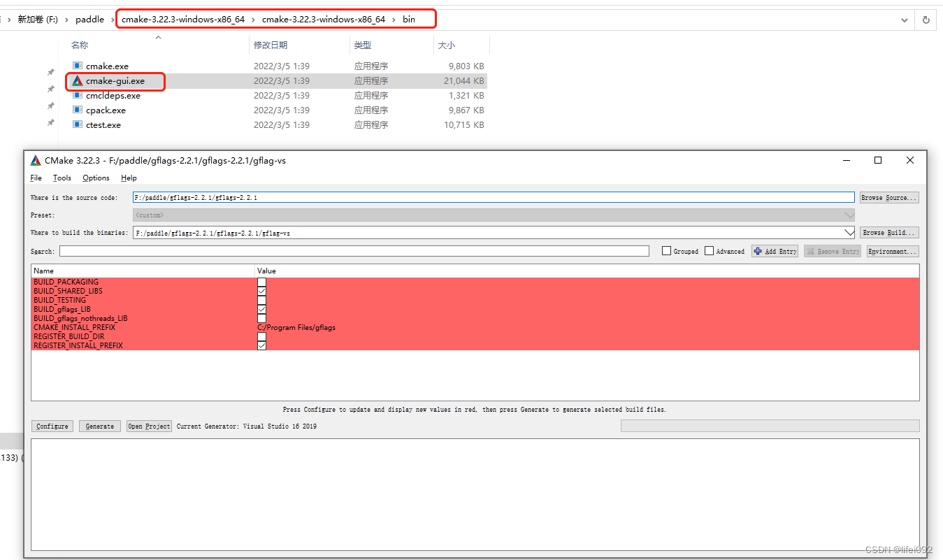The image size is (943, 560).
Task: Select the cpack.exe file name
Action: pyautogui.click(x=106, y=110)
